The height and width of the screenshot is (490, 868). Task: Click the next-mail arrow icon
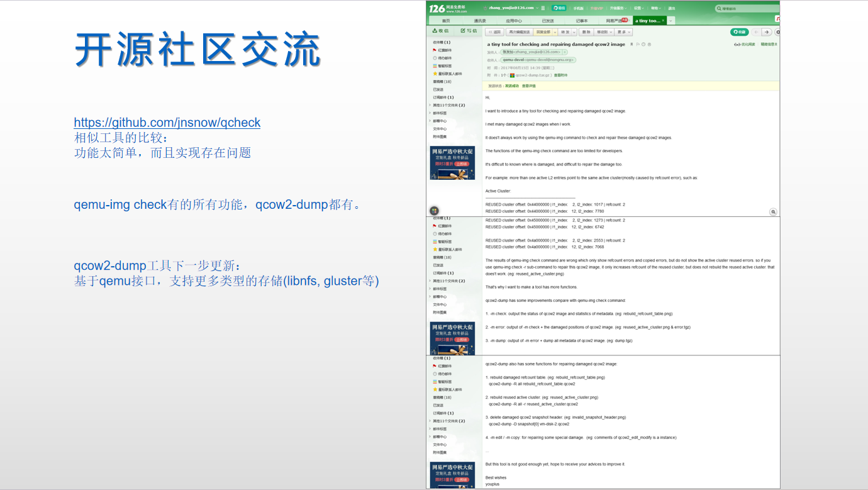point(767,32)
